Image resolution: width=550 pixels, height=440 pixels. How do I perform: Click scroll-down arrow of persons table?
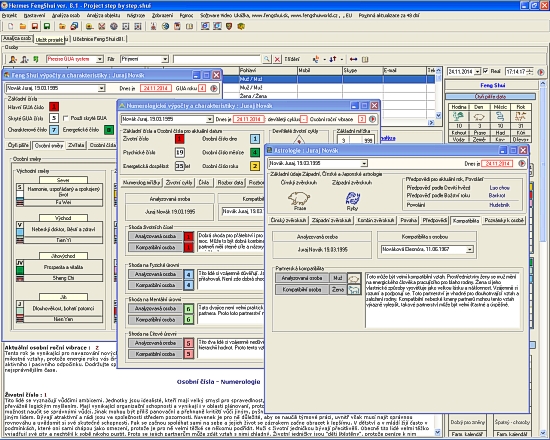point(438,115)
